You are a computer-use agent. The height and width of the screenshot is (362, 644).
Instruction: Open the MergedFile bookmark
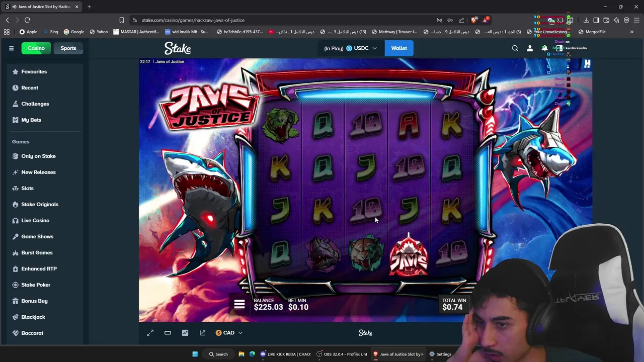592,32
